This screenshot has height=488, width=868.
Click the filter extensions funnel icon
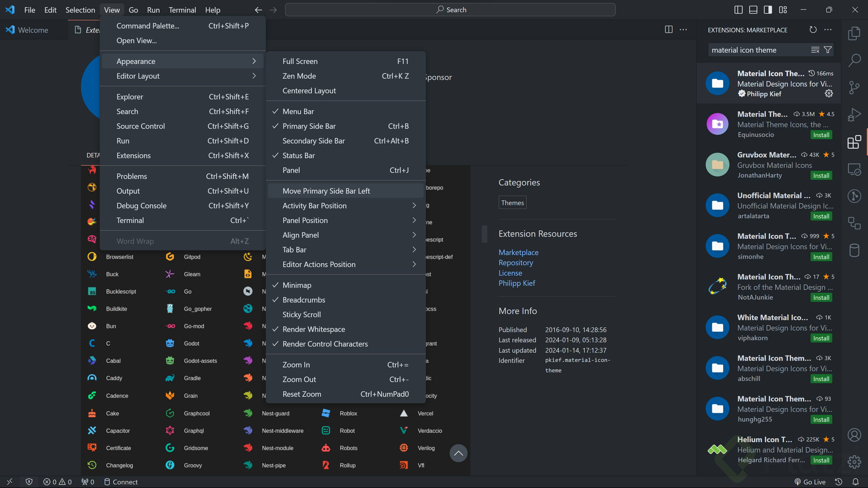point(828,50)
